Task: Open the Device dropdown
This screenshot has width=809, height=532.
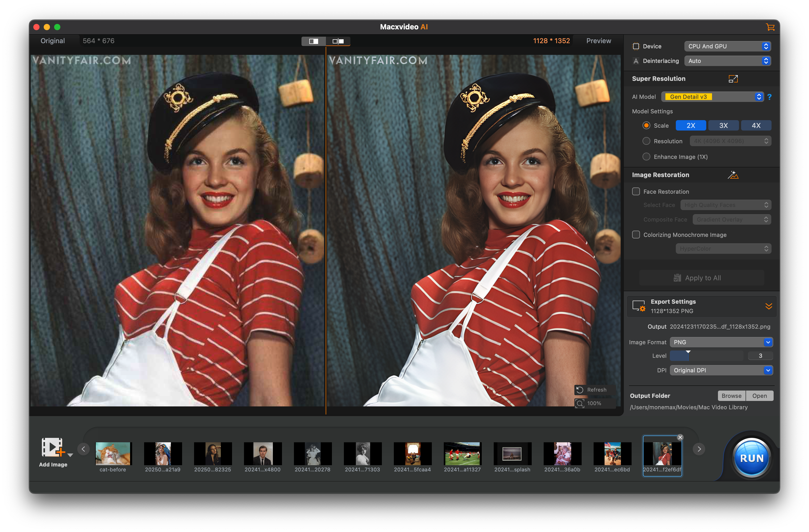Action: 727,46
